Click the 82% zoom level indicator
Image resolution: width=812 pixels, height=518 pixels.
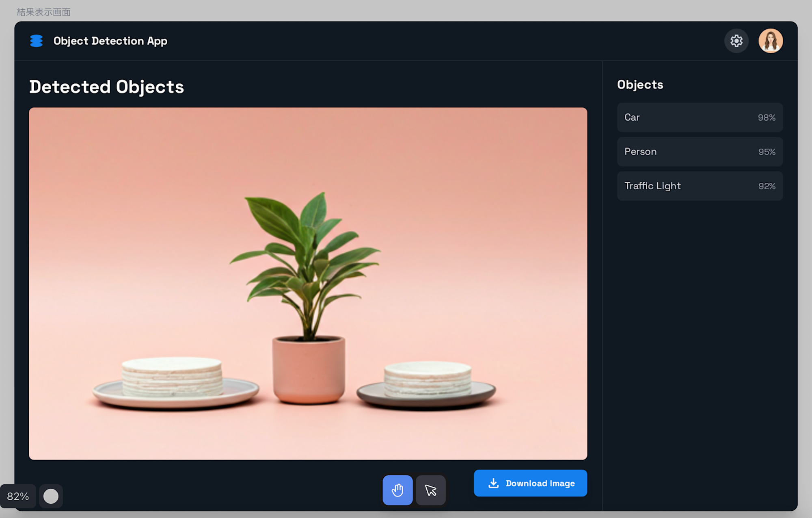point(18,496)
